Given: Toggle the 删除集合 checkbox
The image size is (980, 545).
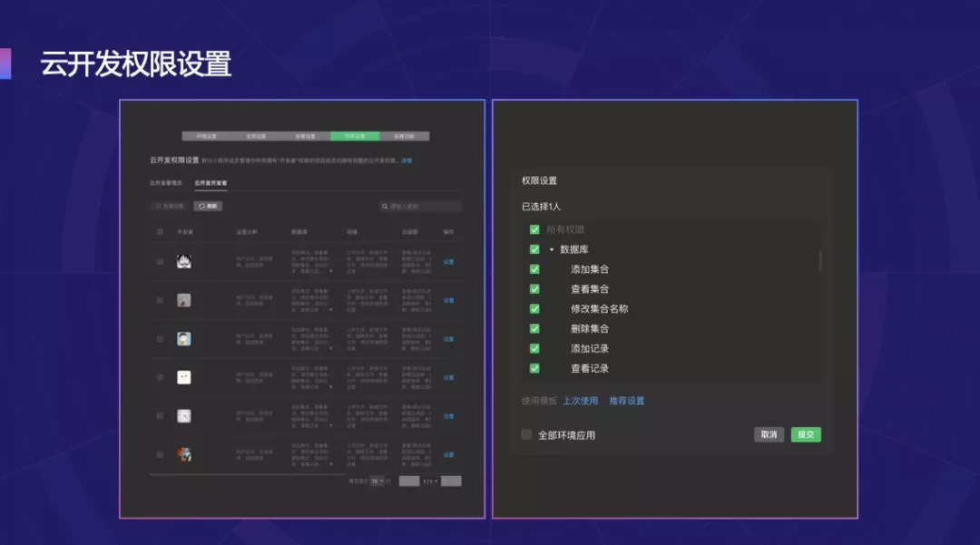Looking at the screenshot, I should click(534, 328).
